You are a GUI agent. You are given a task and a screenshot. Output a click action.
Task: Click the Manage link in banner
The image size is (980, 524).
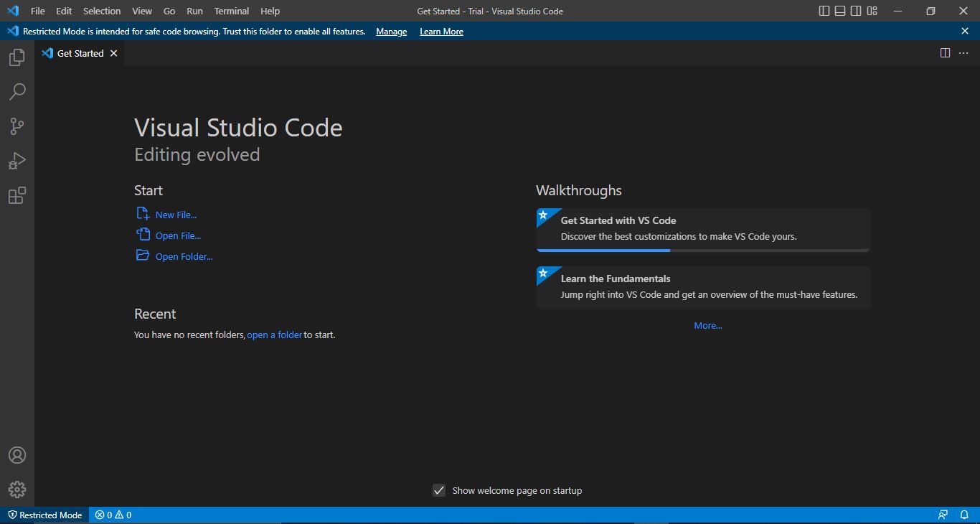(x=392, y=32)
